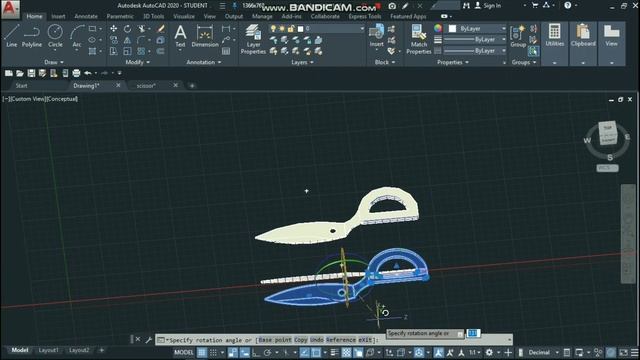
Task: Click the Open file icon in quick access toolbar
Action: (20, 73)
